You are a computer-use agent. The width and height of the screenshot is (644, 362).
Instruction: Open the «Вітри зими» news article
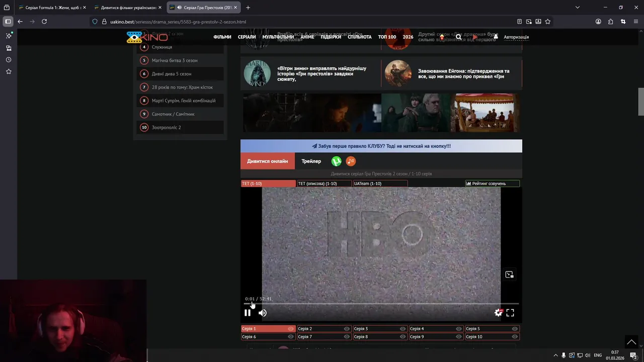pos(322,73)
